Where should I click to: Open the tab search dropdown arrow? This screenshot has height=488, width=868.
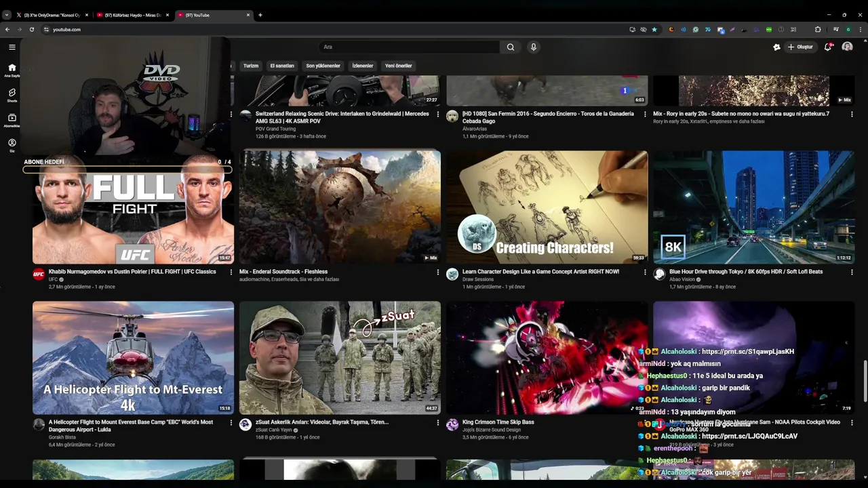[7, 15]
